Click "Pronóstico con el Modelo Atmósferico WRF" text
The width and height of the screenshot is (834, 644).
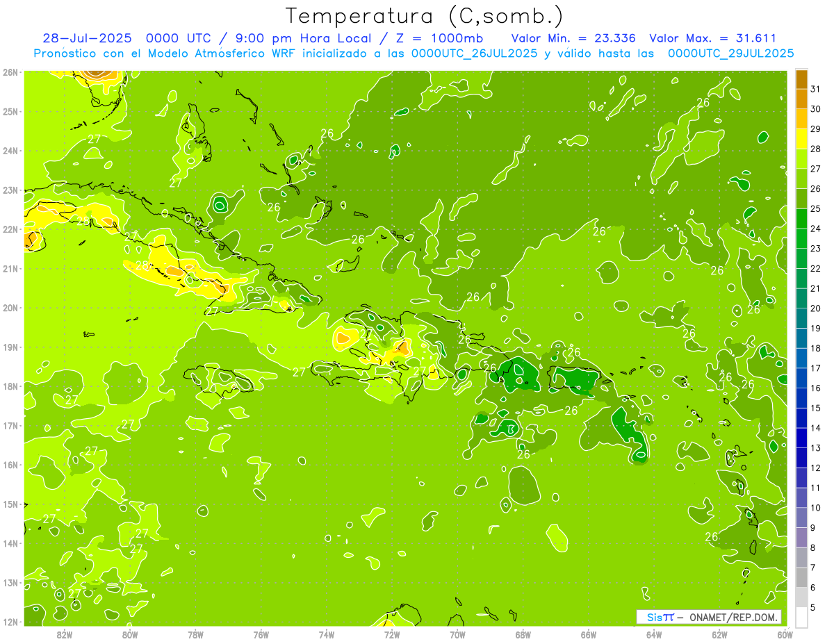[x=166, y=53]
